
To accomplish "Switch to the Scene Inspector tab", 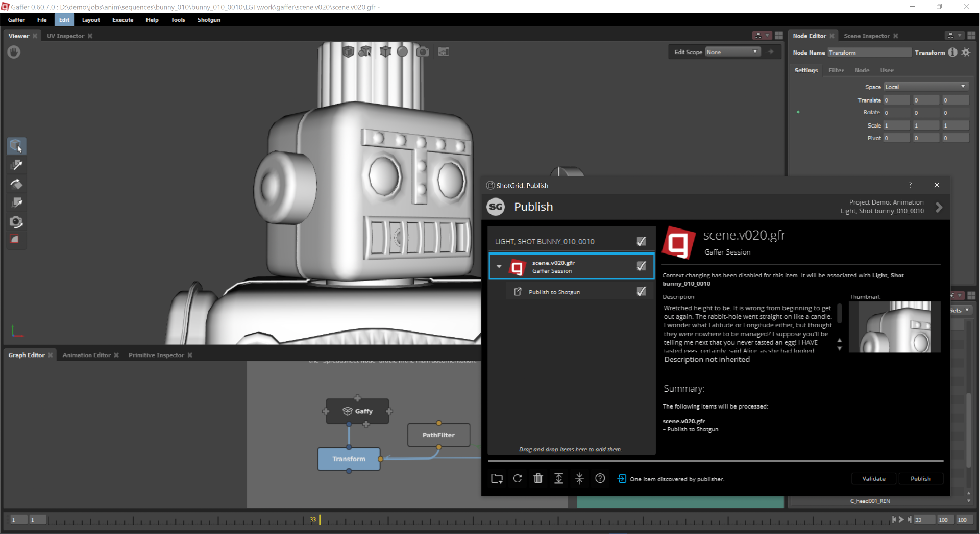I will point(866,36).
